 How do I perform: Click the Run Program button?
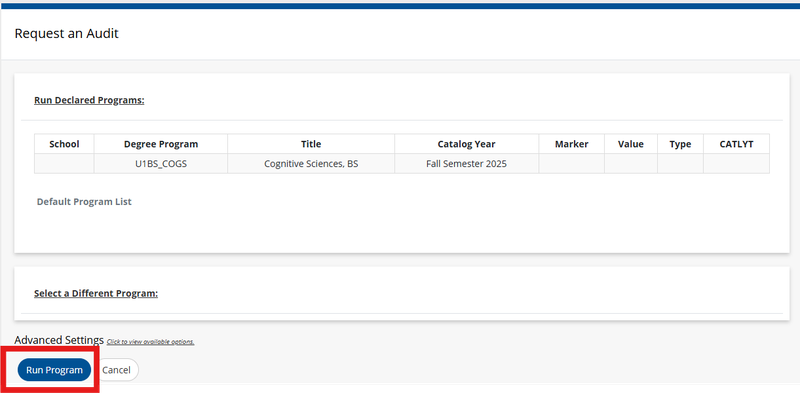(x=54, y=370)
